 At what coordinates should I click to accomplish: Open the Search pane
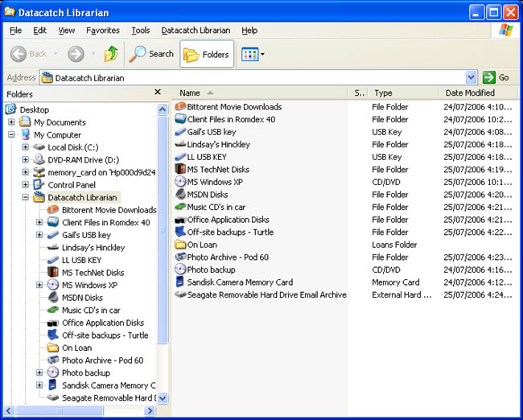click(x=151, y=54)
